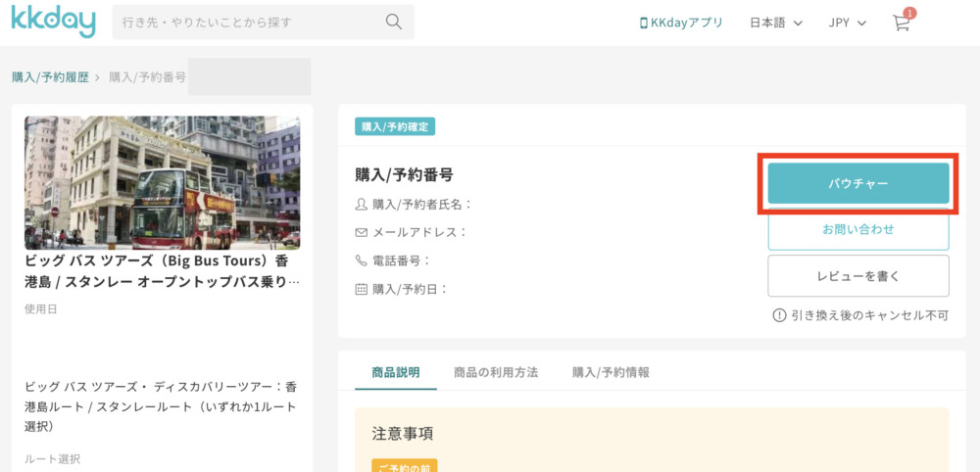Click the レビューを書く button
980x472 pixels.
(858, 276)
